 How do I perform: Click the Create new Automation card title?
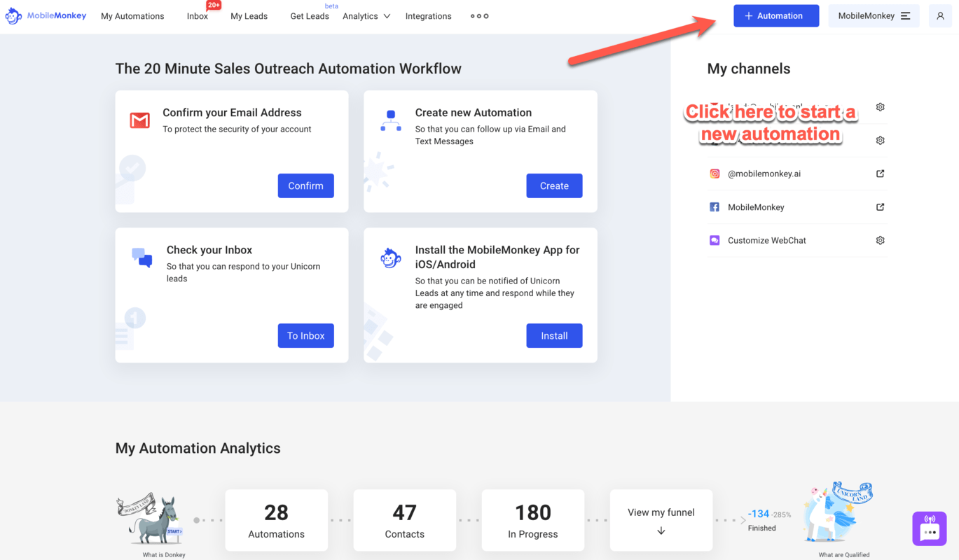click(474, 113)
